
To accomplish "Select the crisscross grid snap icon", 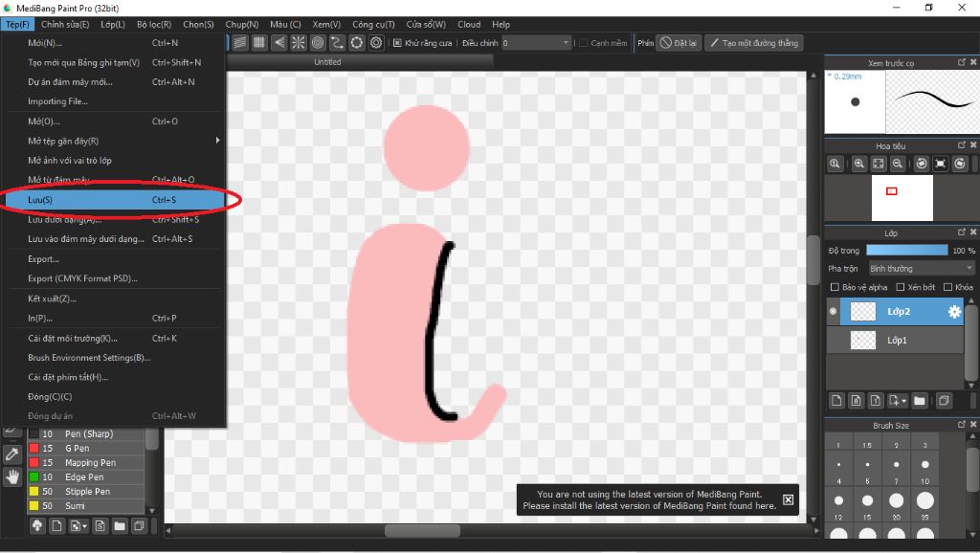I will tap(259, 42).
